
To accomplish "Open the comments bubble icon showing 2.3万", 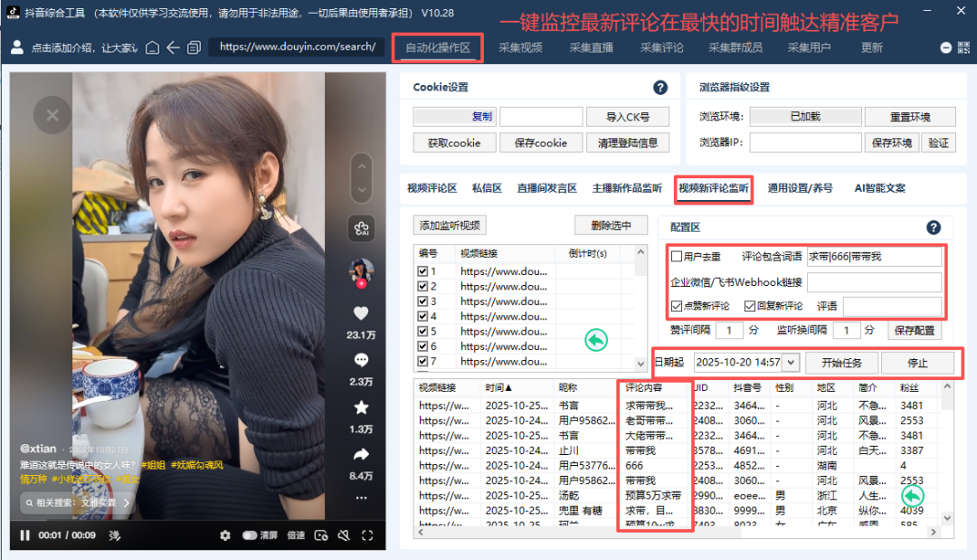I will 361,360.
